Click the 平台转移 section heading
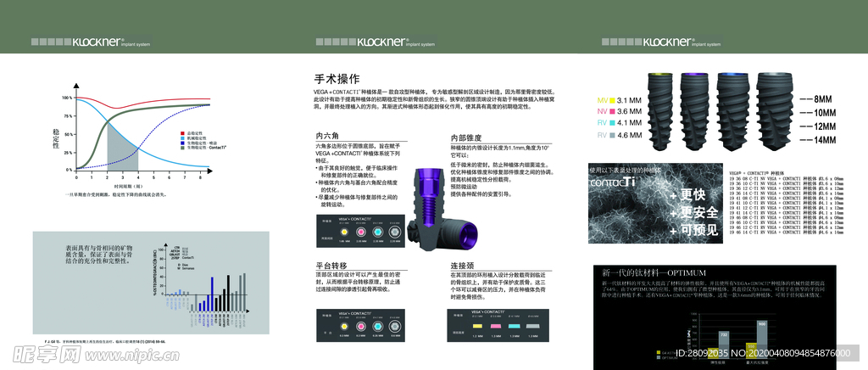This screenshot has width=868, height=370. [x=331, y=266]
